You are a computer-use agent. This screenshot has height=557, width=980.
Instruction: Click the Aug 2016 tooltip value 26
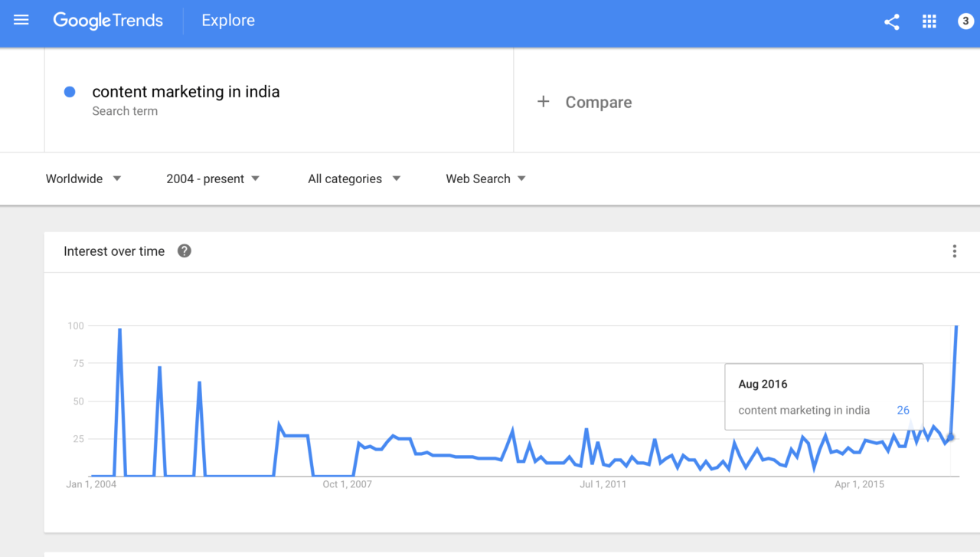click(903, 410)
